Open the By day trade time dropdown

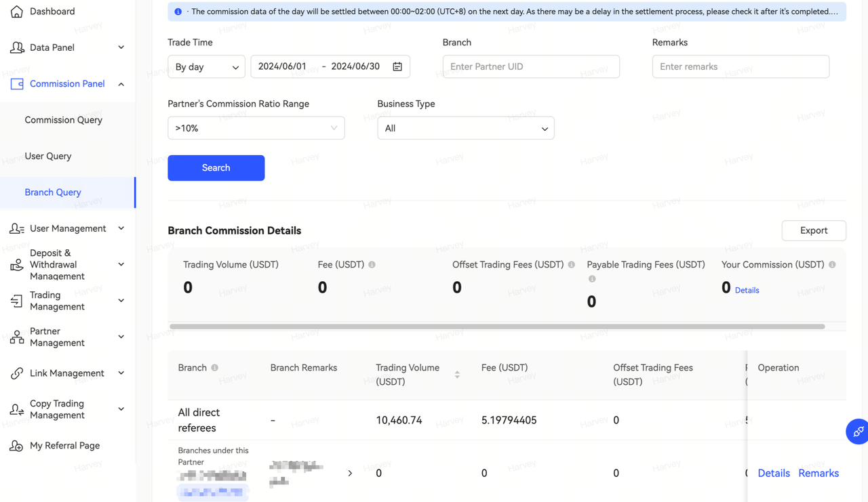206,67
